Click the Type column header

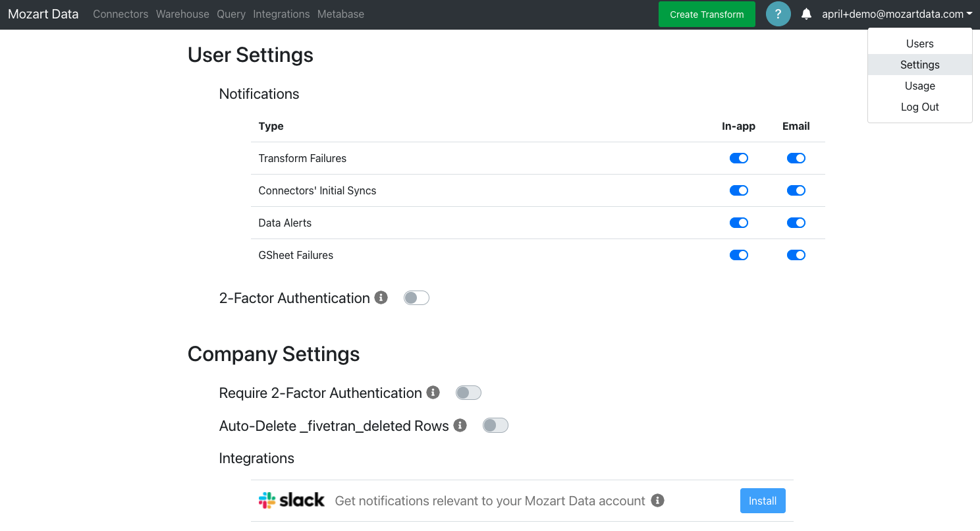pos(271,126)
